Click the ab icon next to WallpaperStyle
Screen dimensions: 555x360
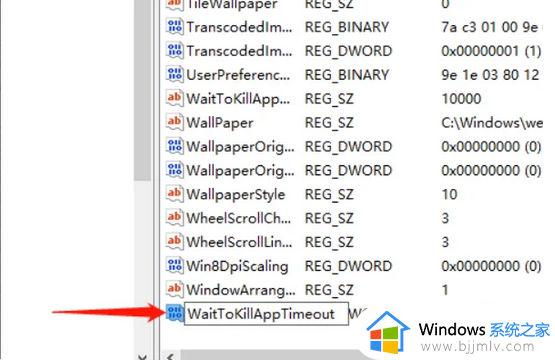pyautogui.click(x=175, y=194)
